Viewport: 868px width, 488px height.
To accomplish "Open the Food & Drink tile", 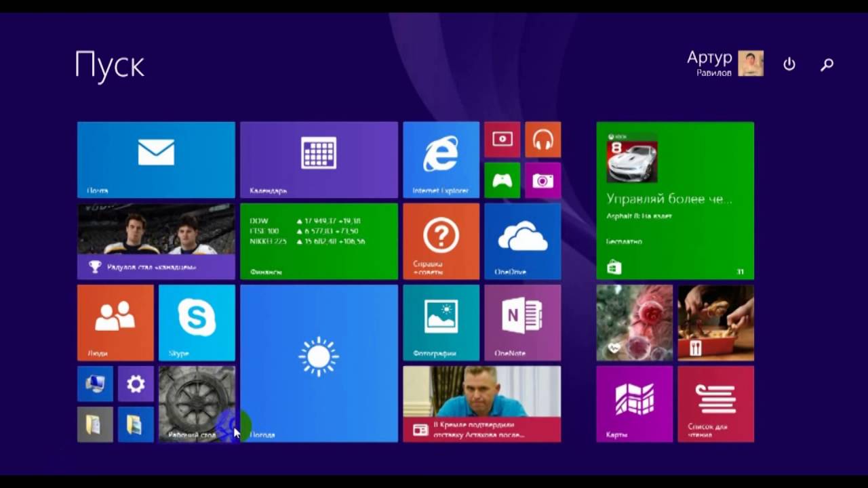I will coord(715,323).
